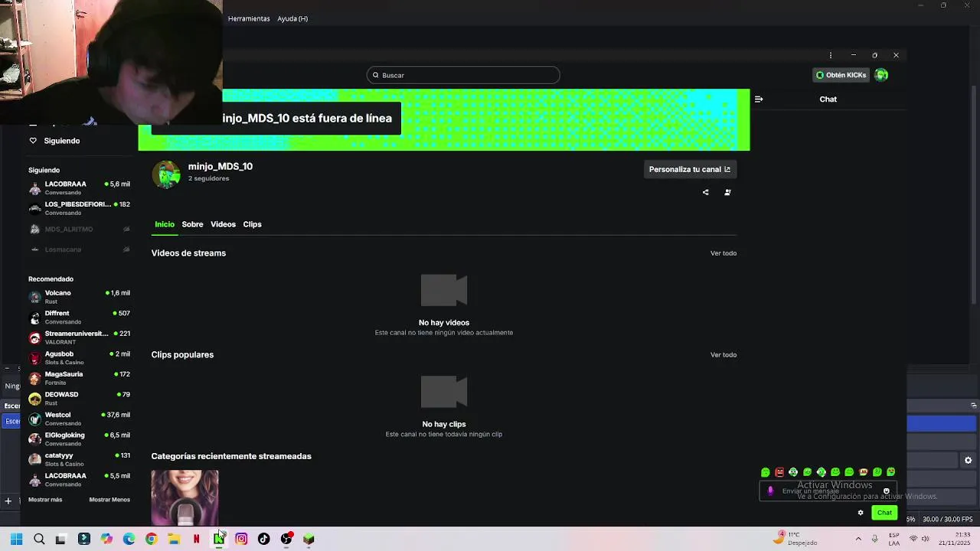Click Ver todo for Clips populares
The height and width of the screenshot is (551, 980).
click(724, 355)
